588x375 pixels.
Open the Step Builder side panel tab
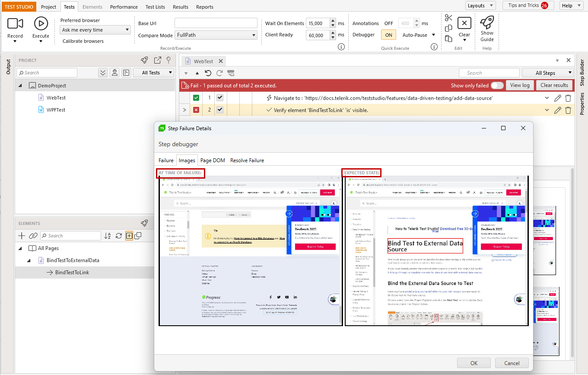coord(582,72)
